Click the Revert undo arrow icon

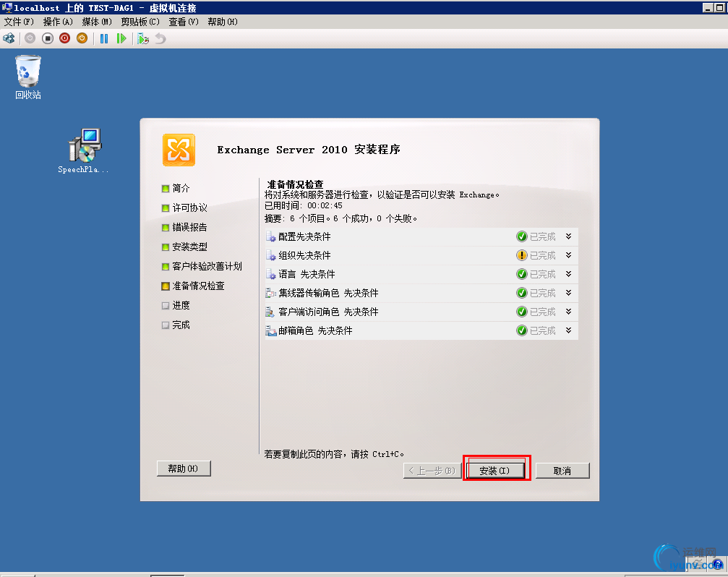[x=160, y=38]
